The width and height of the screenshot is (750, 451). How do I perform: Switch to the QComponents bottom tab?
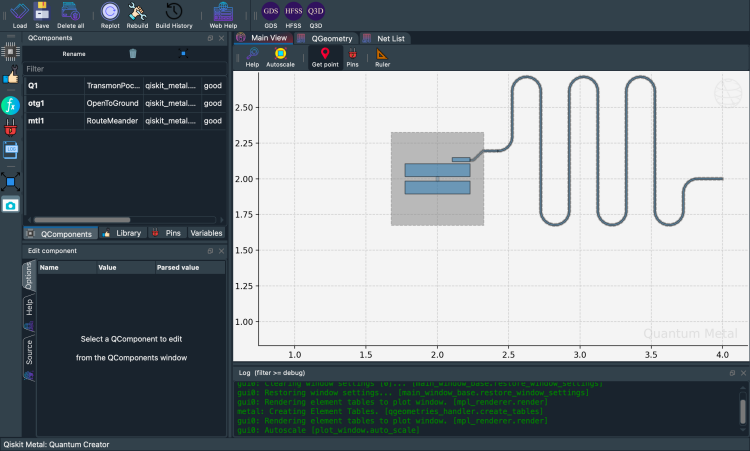(60, 233)
